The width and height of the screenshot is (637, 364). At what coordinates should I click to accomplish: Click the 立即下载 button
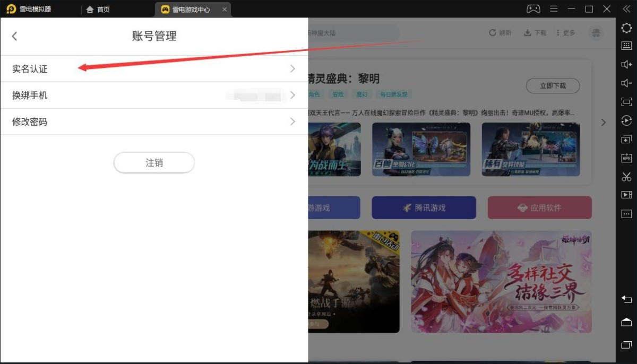pos(553,85)
